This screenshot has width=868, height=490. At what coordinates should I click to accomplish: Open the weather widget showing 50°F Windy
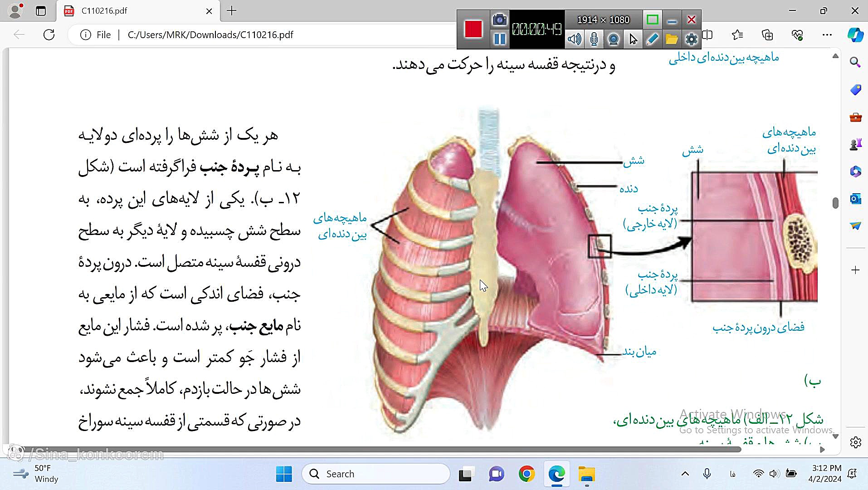click(x=36, y=474)
